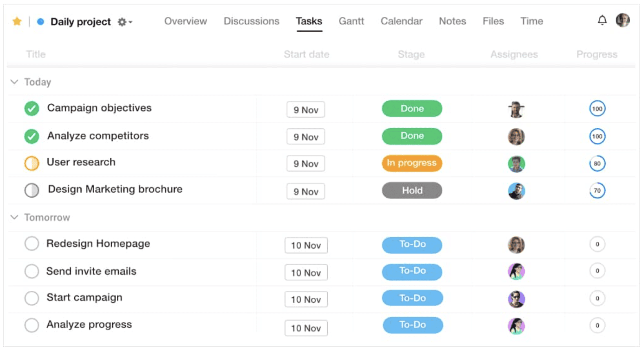Click the Campaign objectives assignee avatar

[516, 109]
